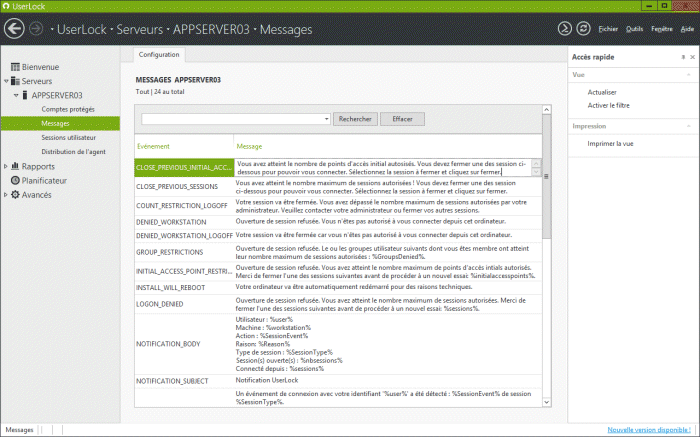Open the PowerShell console icon in header
The width and height of the screenshot is (700, 437).
pyautogui.click(x=565, y=29)
